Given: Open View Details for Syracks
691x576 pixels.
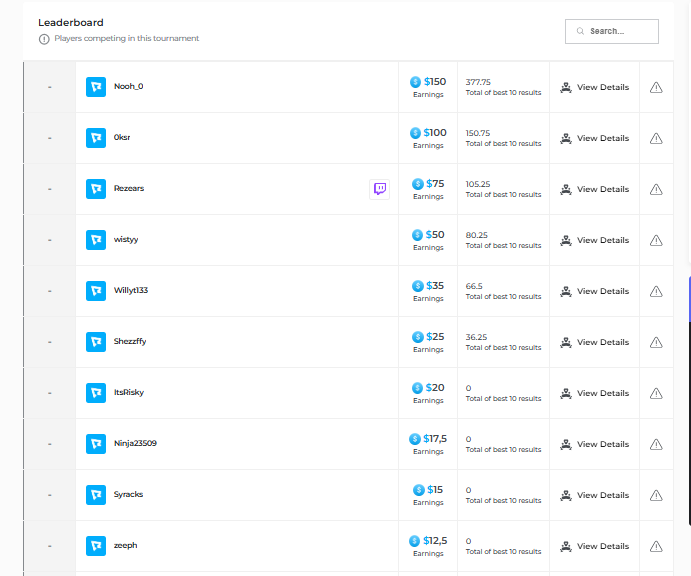Looking at the screenshot, I should [594, 495].
